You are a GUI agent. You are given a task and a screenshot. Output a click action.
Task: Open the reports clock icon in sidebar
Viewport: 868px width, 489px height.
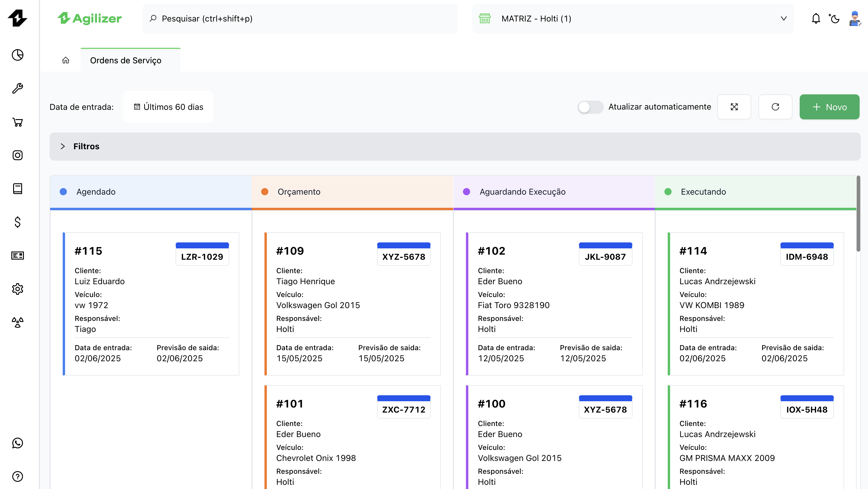pyautogui.click(x=17, y=55)
